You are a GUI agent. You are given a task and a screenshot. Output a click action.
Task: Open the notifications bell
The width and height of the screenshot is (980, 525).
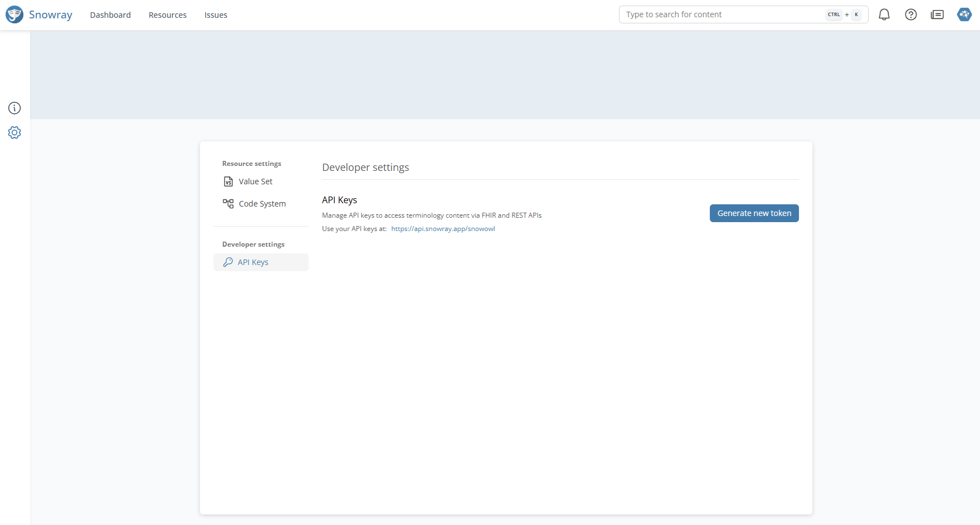point(884,14)
